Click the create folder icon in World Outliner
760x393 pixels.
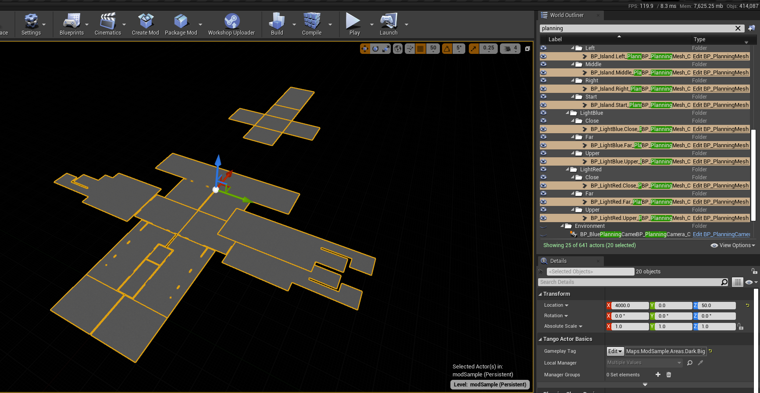[753, 29]
